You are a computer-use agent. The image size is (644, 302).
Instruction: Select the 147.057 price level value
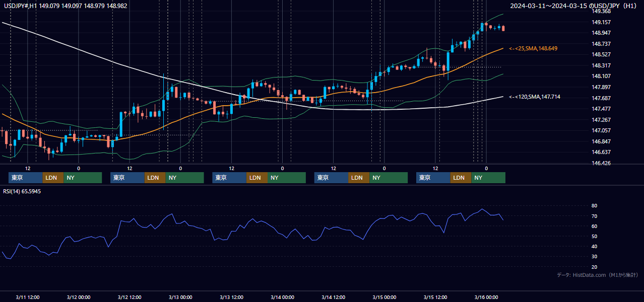601,130
